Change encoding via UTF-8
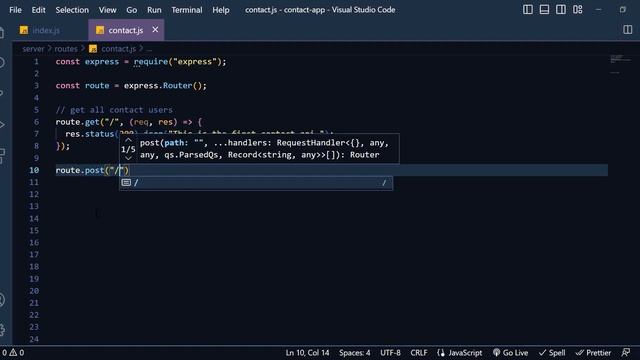 point(390,353)
